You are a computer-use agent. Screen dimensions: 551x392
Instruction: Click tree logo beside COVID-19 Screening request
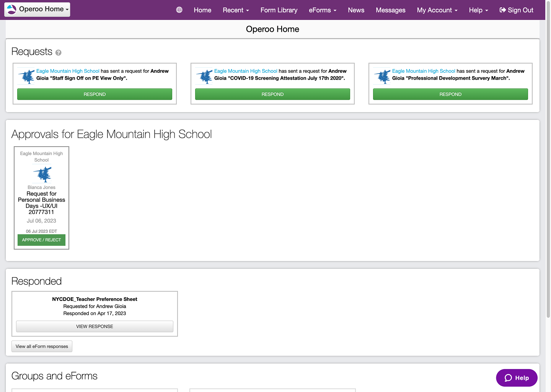click(x=204, y=76)
